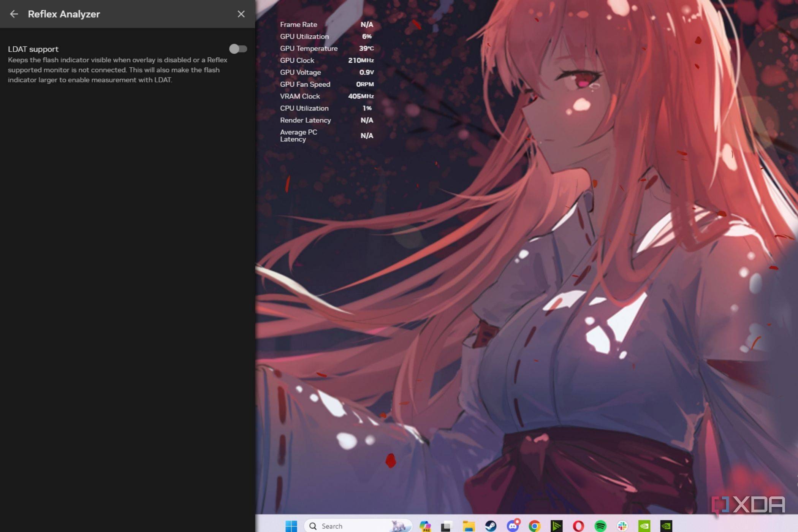Launch Steam from taskbar
Viewport: 798px width, 532px height.
(490, 526)
